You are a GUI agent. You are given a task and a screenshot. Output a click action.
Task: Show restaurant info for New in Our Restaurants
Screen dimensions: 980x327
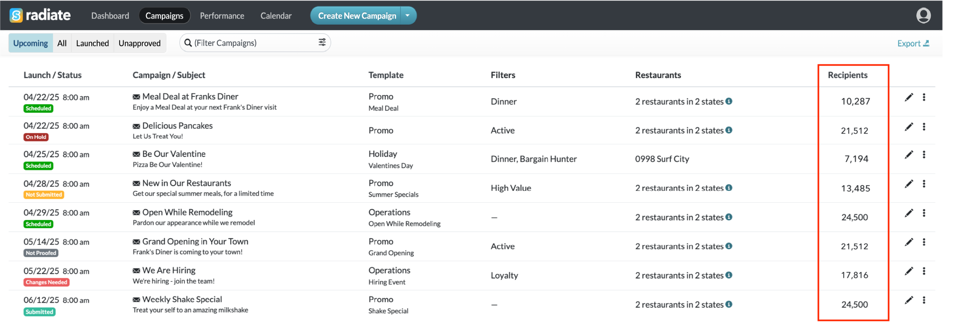729,188
